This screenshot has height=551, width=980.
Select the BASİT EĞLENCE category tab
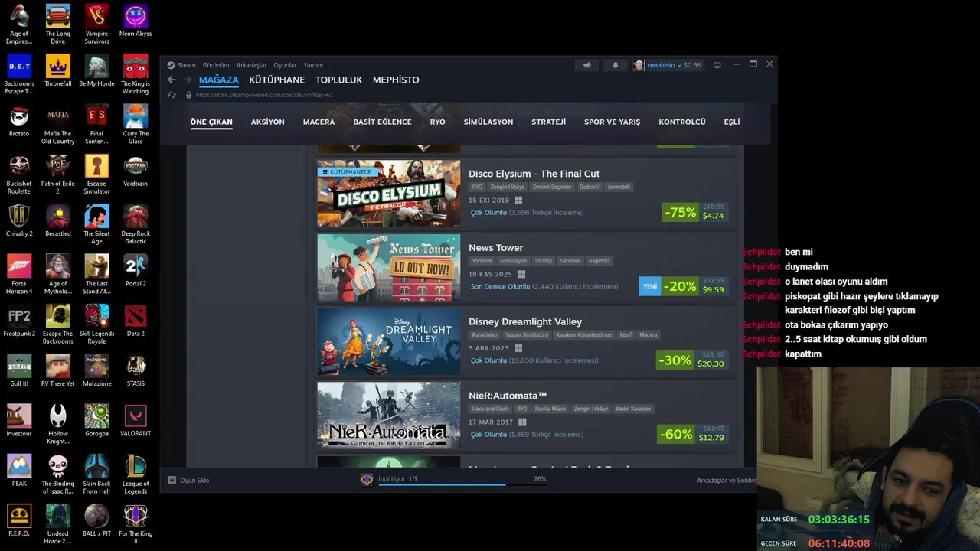click(382, 122)
